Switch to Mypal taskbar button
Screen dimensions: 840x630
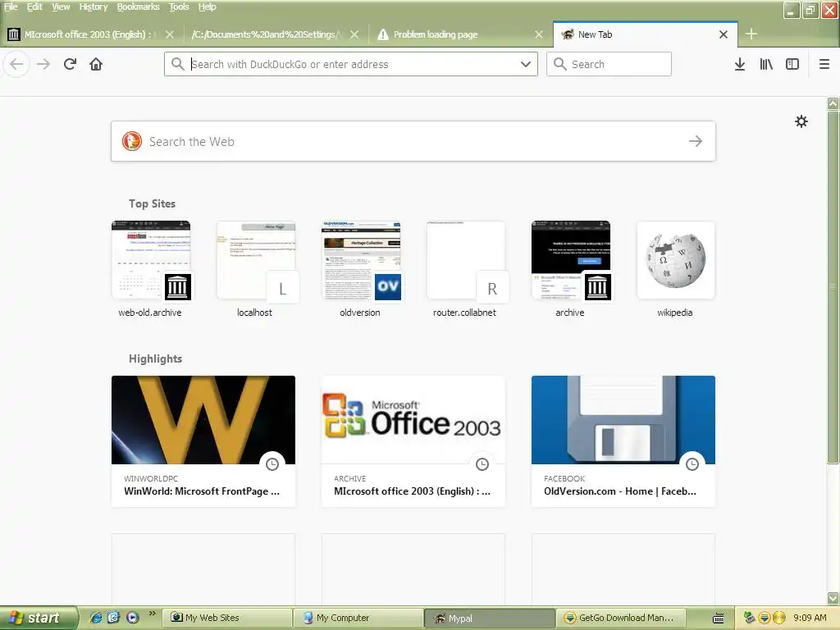tap(489, 619)
